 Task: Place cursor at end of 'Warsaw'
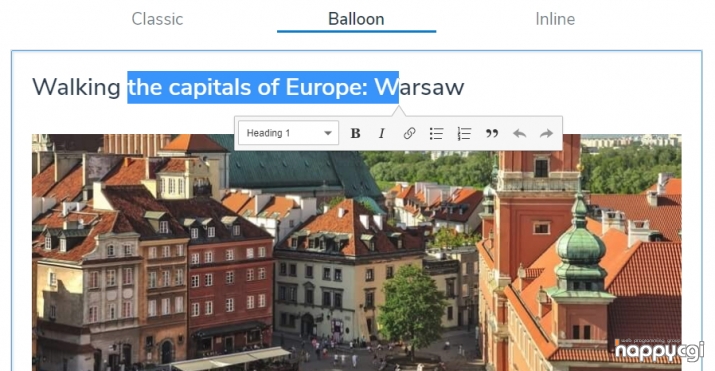click(x=464, y=87)
